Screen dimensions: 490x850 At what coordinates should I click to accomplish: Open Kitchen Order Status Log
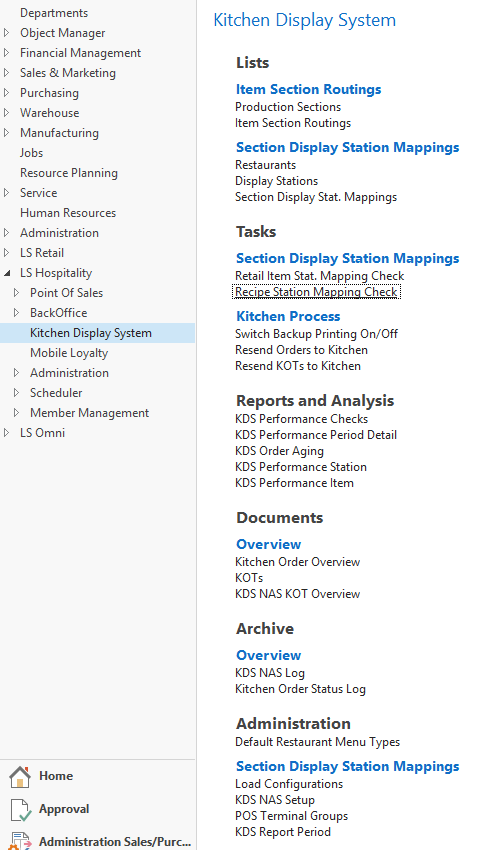click(x=300, y=689)
